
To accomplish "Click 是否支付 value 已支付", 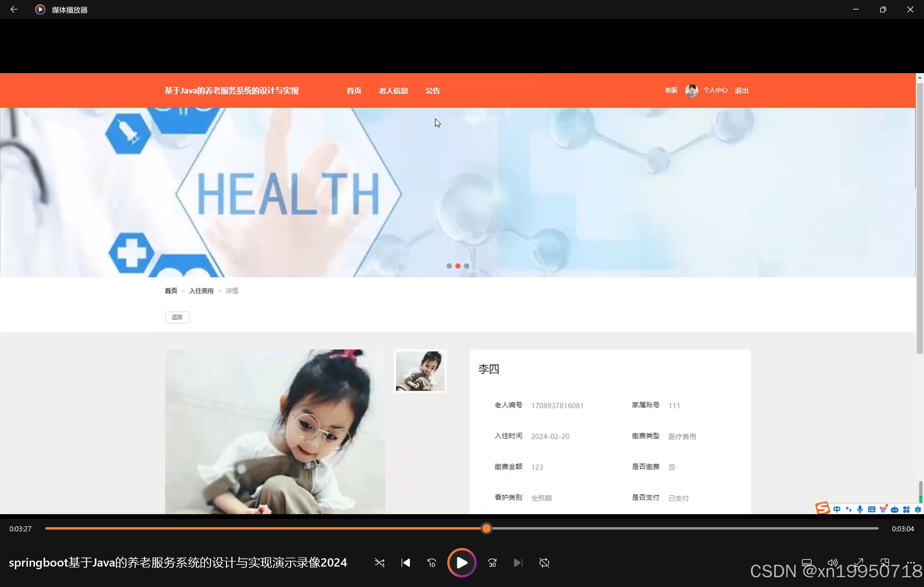I will tap(679, 498).
